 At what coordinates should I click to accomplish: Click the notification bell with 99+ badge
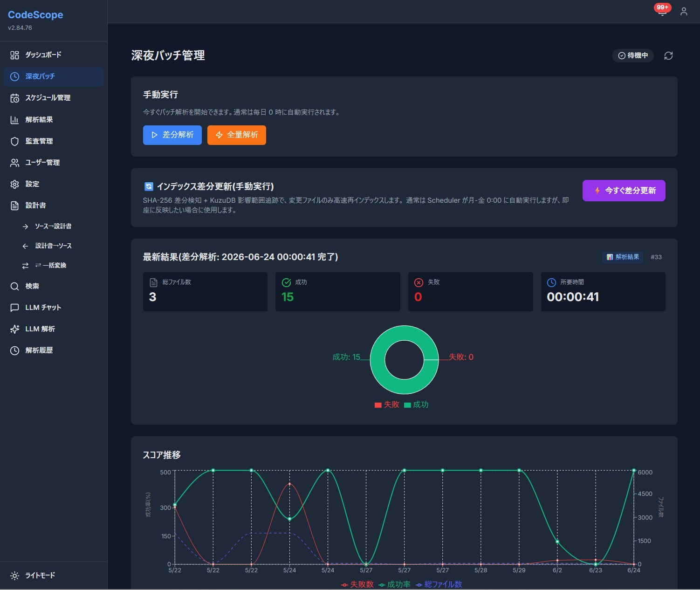click(662, 10)
